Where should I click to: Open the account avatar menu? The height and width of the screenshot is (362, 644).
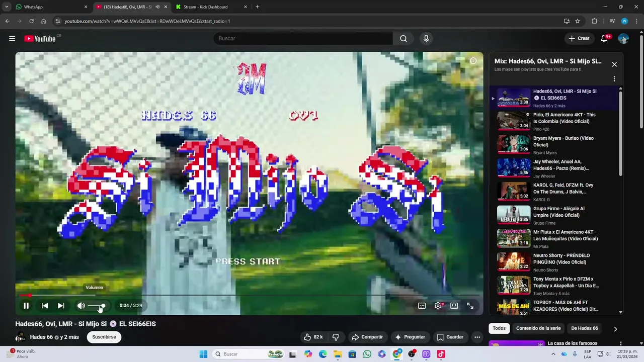coord(623,38)
